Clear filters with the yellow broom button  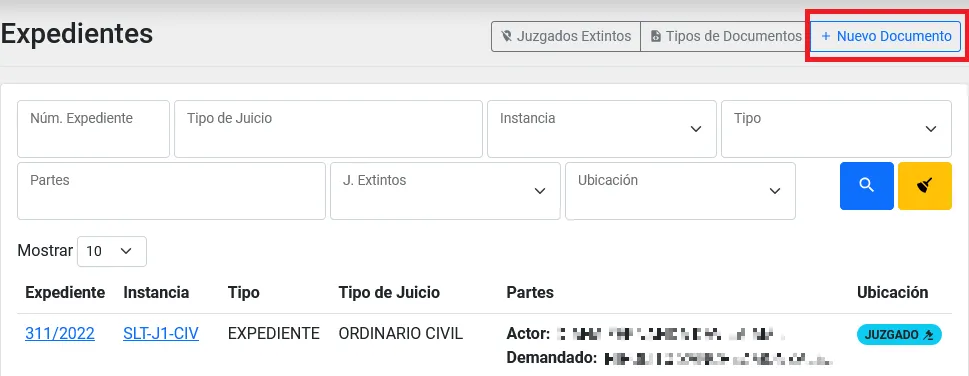[x=925, y=186]
